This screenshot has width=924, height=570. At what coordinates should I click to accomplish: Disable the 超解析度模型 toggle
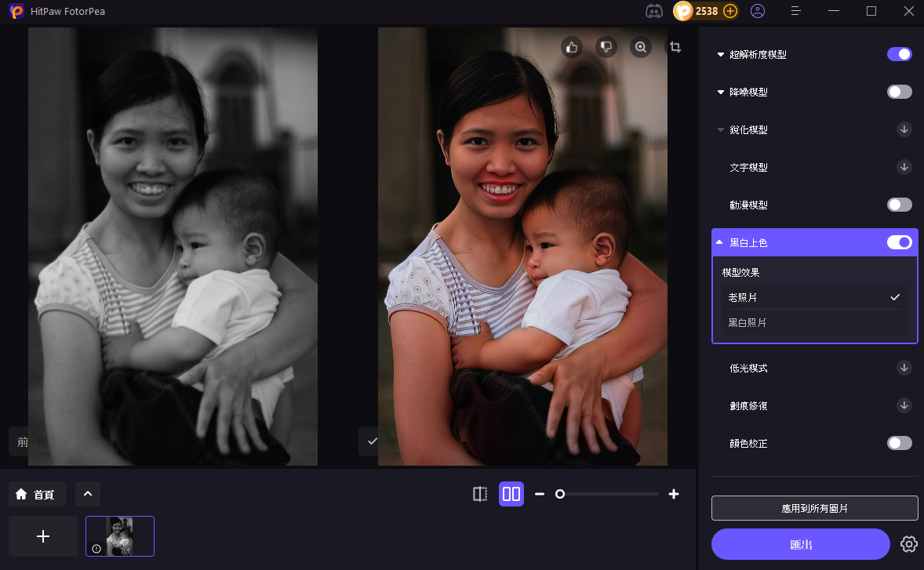(x=899, y=54)
